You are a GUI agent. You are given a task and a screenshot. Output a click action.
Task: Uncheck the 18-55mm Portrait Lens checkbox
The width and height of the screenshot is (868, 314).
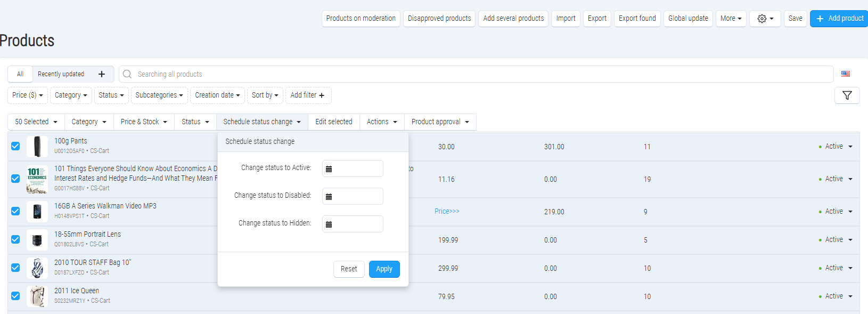(15, 239)
